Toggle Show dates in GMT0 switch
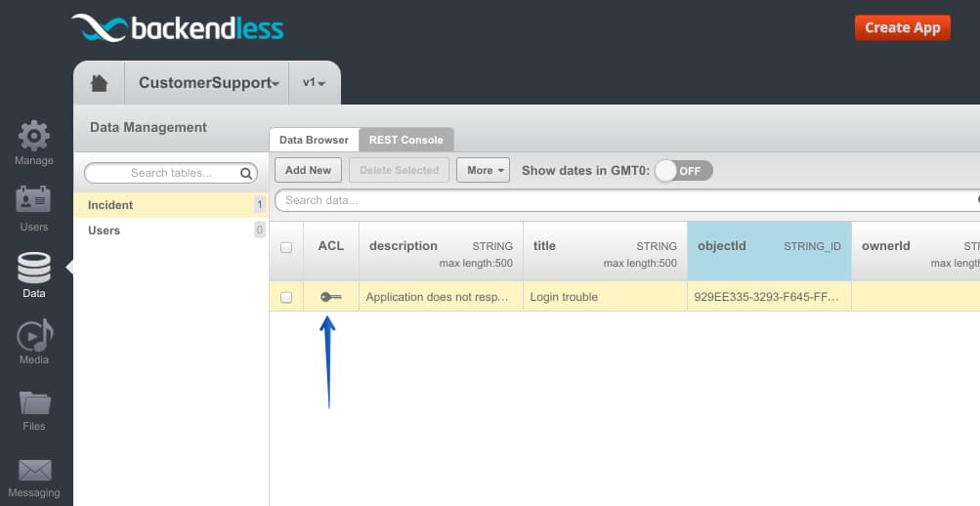 [684, 171]
